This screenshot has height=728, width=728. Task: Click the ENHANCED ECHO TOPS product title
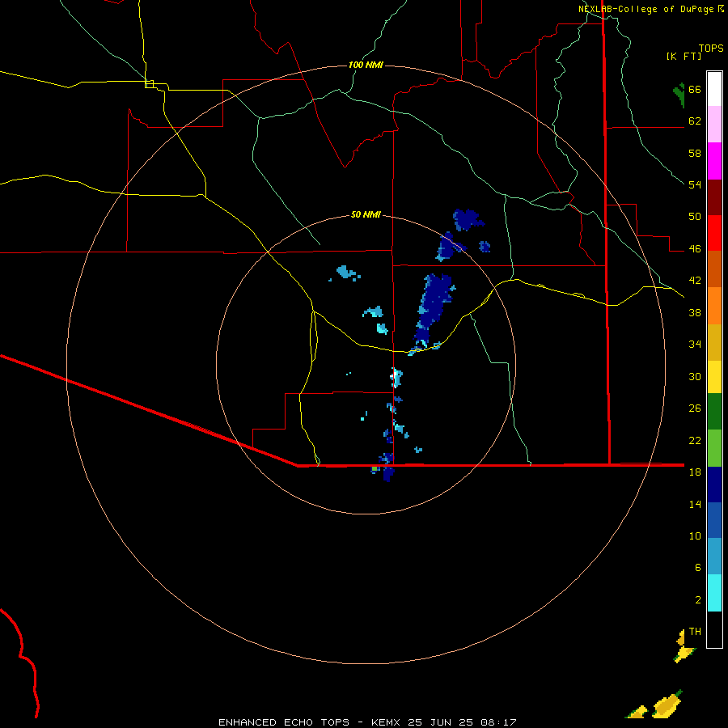point(284,722)
